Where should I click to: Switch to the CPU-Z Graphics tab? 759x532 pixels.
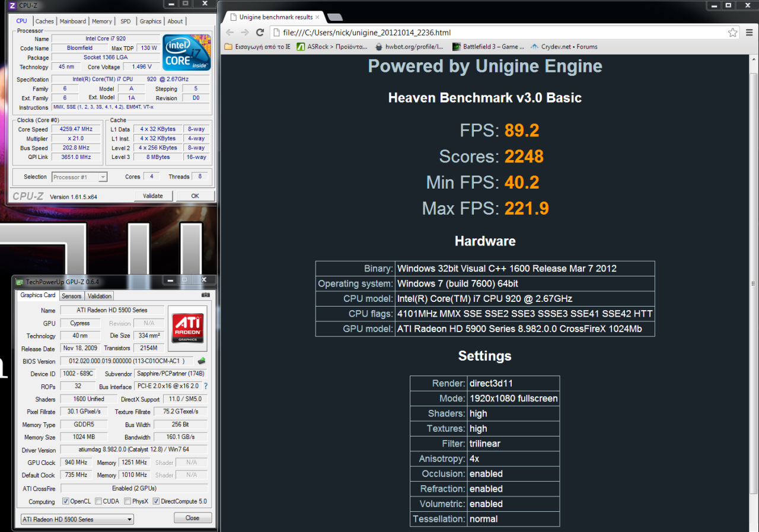[x=151, y=21]
